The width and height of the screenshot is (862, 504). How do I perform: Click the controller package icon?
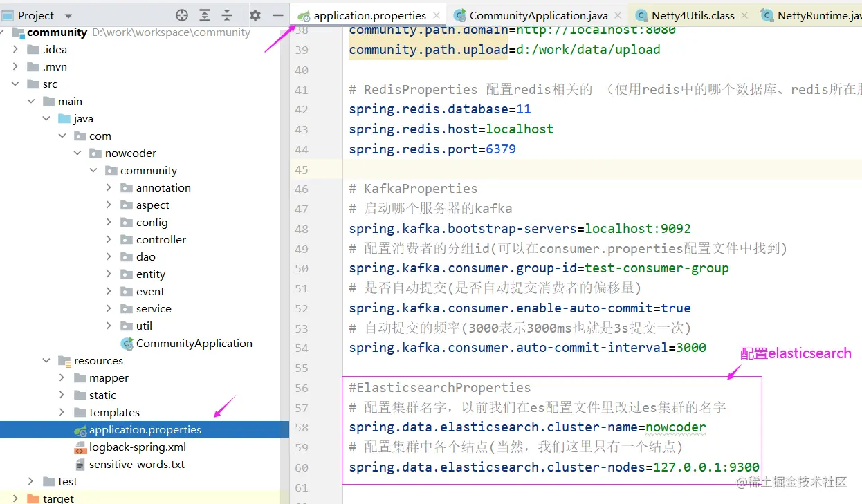tap(126, 240)
